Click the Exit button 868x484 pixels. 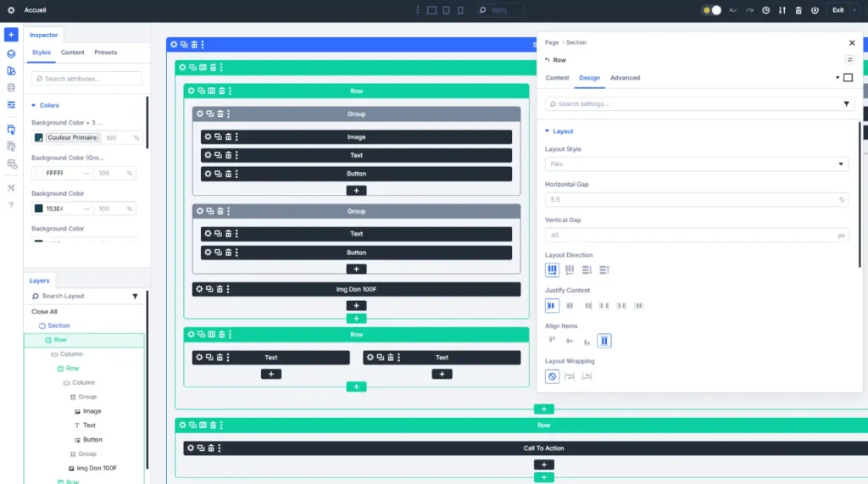click(838, 10)
